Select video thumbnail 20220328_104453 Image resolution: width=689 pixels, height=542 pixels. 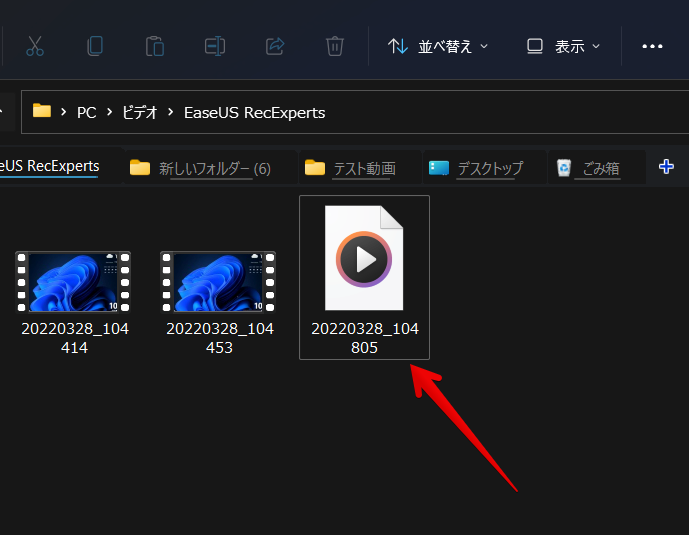(x=218, y=281)
